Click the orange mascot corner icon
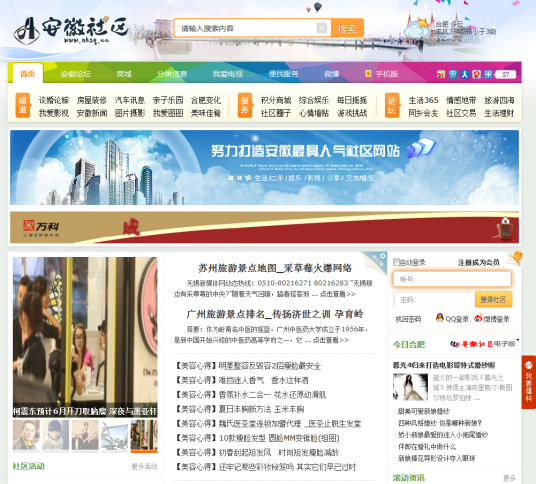 coord(515,258)
